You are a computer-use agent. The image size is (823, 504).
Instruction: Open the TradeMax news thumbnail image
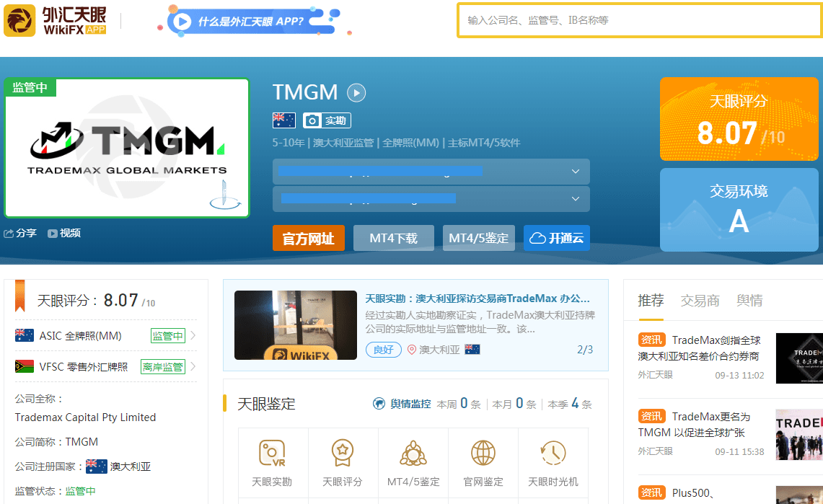(799, 358)
